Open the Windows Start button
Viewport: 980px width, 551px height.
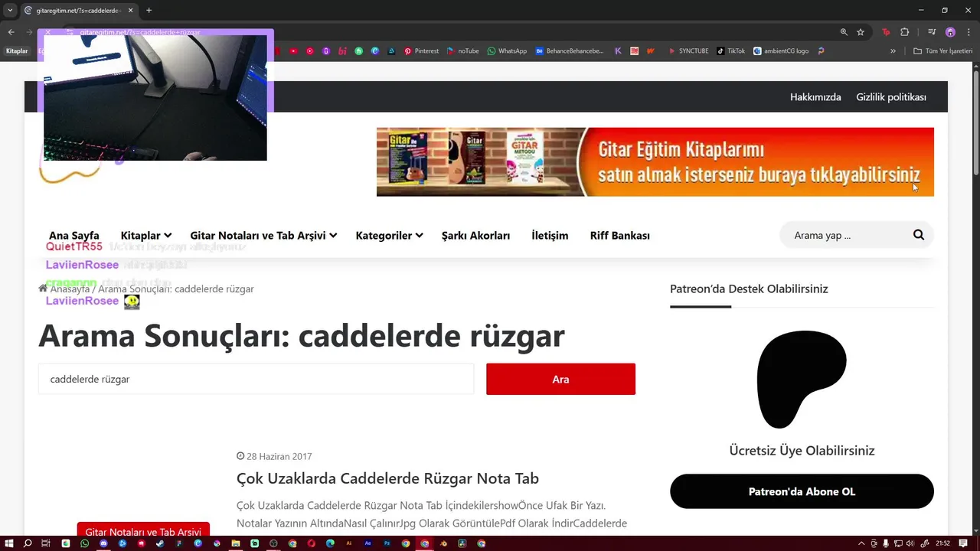(9, 543)
